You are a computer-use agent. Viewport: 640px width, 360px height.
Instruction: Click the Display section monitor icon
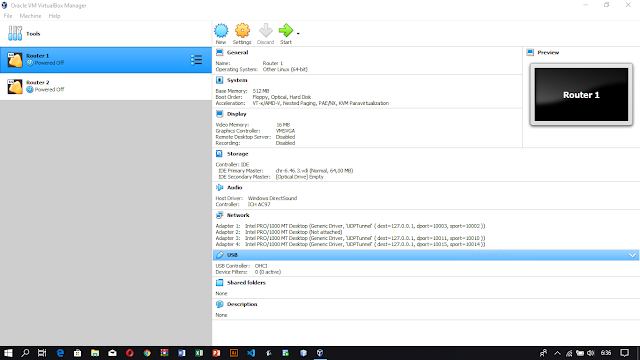click(220, 114)
